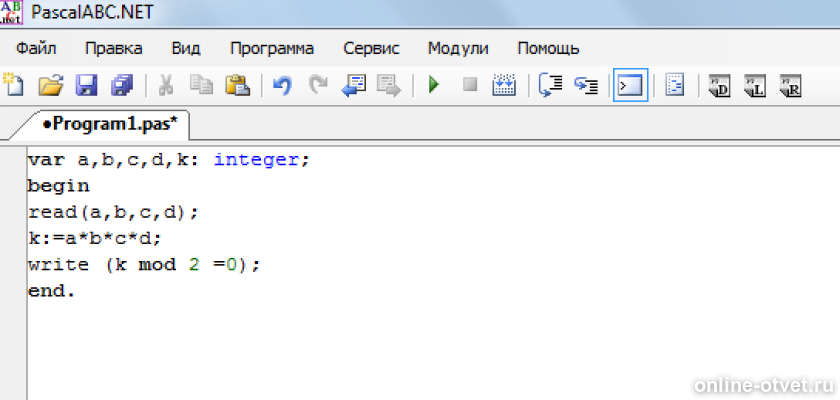The image size is (840, 400).
Task: Open the Помощь menu
Action: (x=548, y=48)
